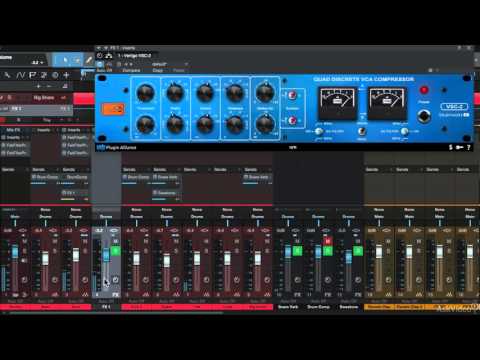Open the Drums output selector on the FX 1 channel
Screen dimensions: 480x360
(x=106, y=216)
